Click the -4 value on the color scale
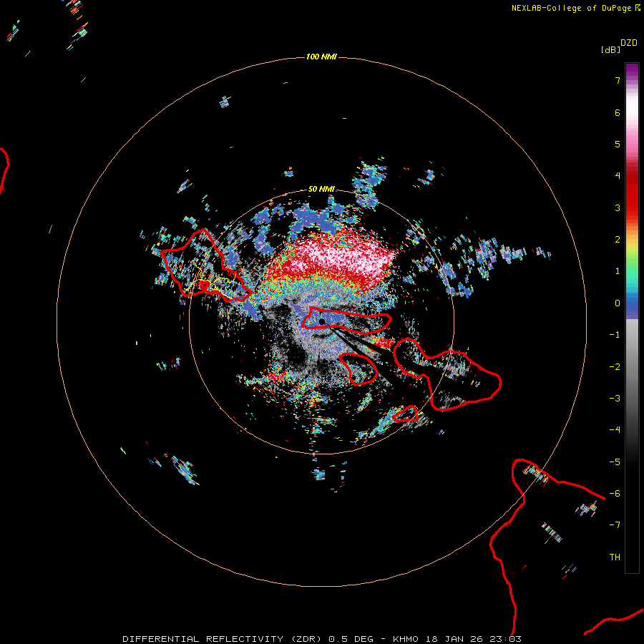 pos(615,430)
